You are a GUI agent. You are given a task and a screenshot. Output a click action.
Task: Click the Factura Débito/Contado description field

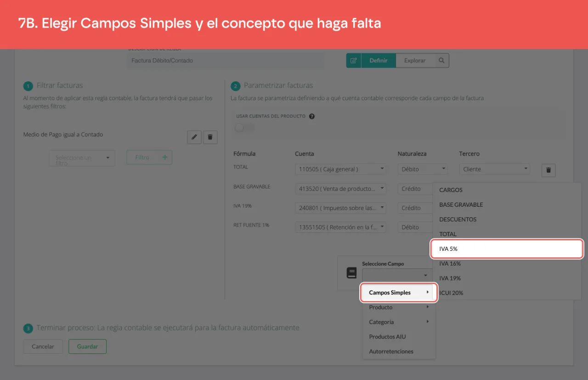(225, 61)
